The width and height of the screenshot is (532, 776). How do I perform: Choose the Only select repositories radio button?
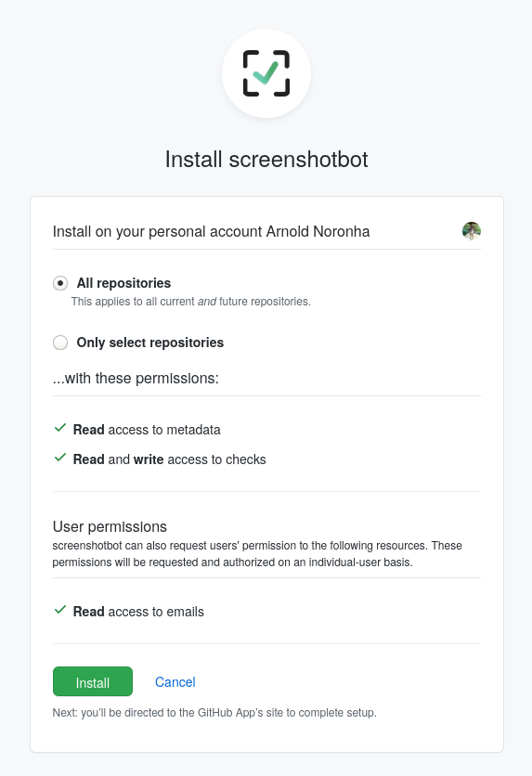point(60,343)
